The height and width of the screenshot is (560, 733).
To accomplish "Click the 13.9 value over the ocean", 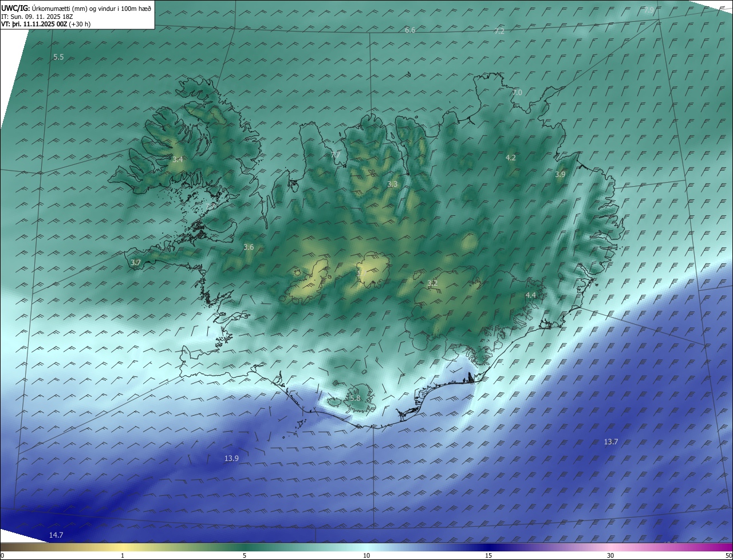I will point(231,458).
